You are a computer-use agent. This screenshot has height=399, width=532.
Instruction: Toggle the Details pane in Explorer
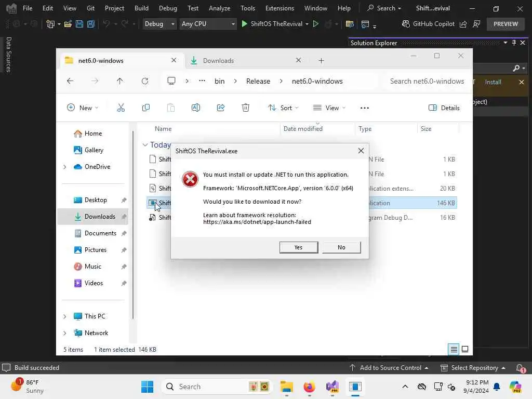tap(444, 108)
